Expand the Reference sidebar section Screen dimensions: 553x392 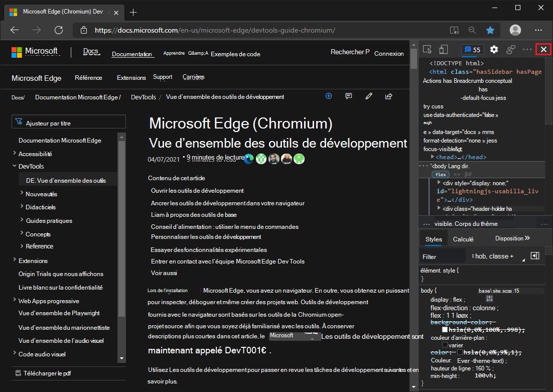[x=22, y=246]
